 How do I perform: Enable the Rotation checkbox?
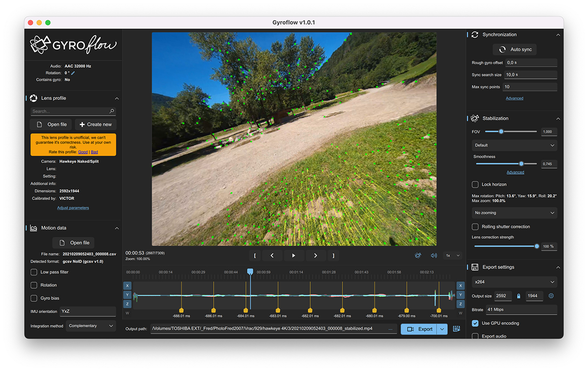[34, 285]
